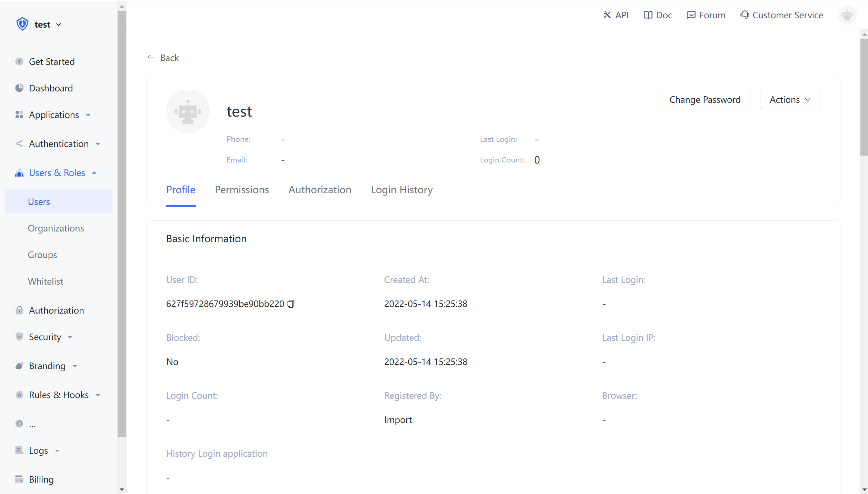868x494 pixels.
Task: Open the Actions dropdown
Action: pos(790,99)
